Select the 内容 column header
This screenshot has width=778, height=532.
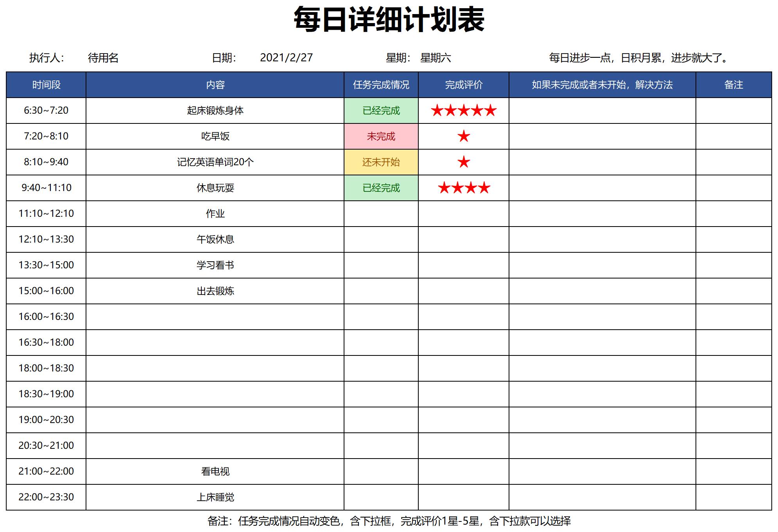point(215,85)
